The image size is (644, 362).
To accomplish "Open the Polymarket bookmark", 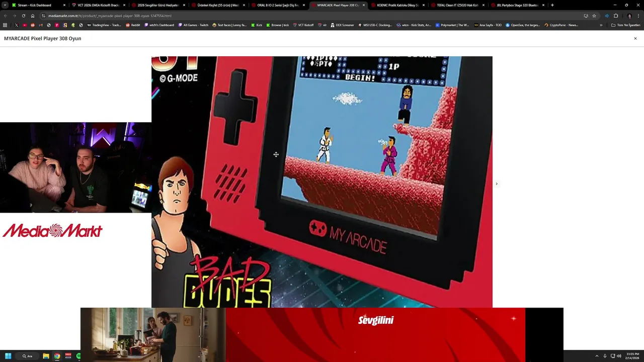I will 452,25.
